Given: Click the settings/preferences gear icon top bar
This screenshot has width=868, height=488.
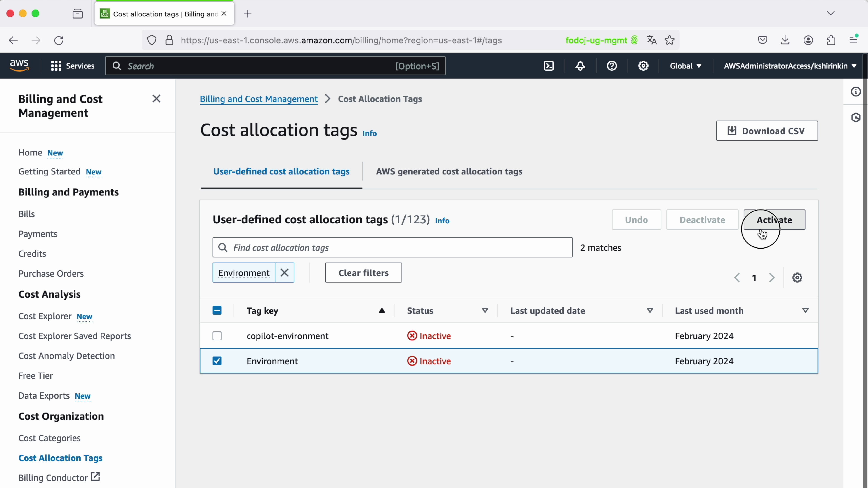Looking at the screenshot, I should pos(643,66).
